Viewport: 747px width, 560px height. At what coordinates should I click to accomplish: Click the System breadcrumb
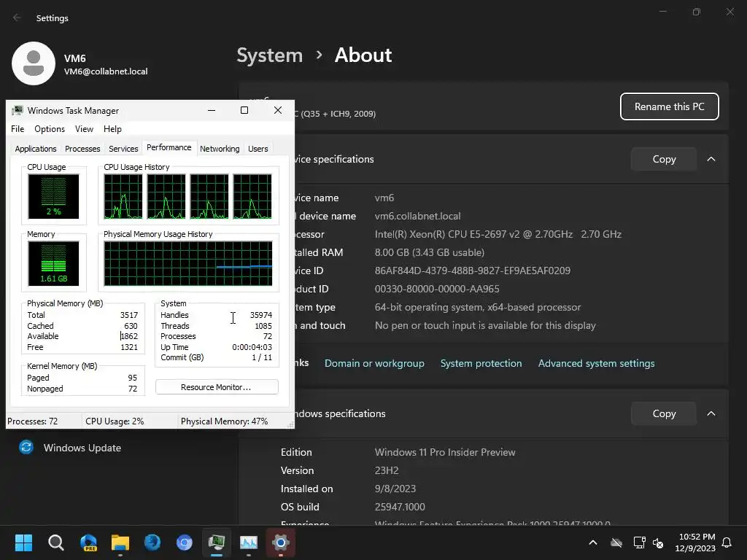click(270, 55)
